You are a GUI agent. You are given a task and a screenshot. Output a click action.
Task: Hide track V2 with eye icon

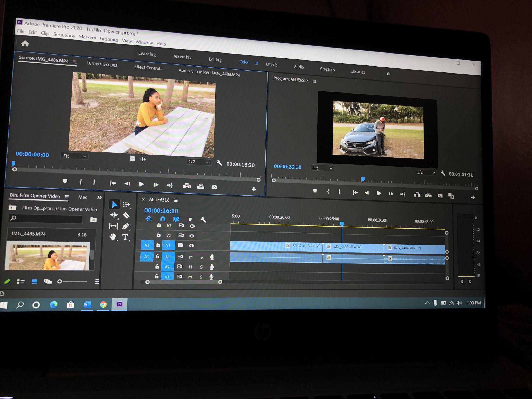192,236
